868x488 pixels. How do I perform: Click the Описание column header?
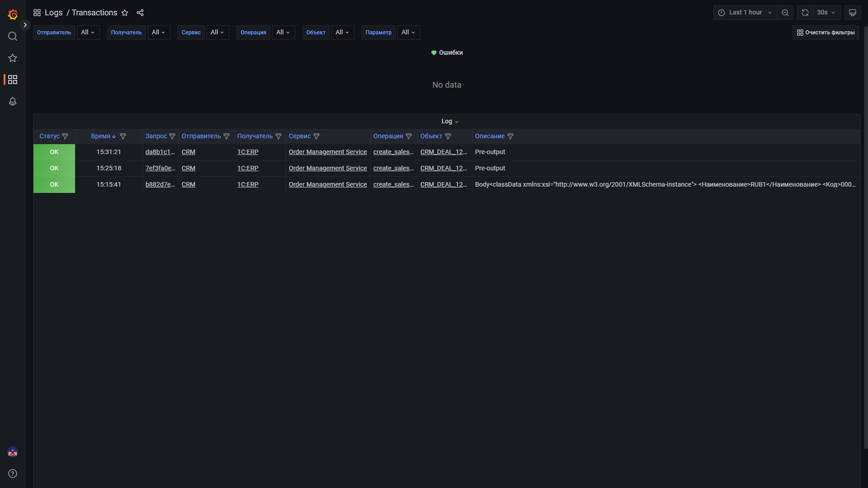click(x=490, y=136)
